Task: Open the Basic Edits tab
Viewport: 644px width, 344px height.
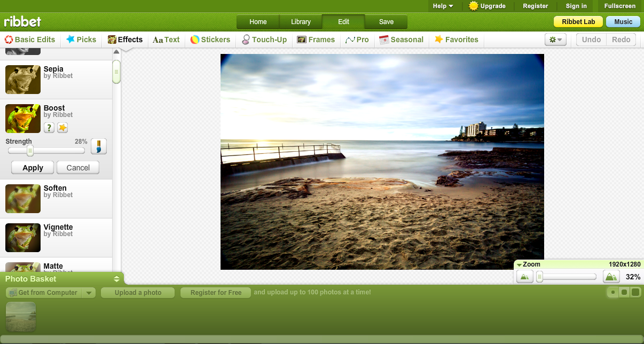Action: click(x=30, y=40)
